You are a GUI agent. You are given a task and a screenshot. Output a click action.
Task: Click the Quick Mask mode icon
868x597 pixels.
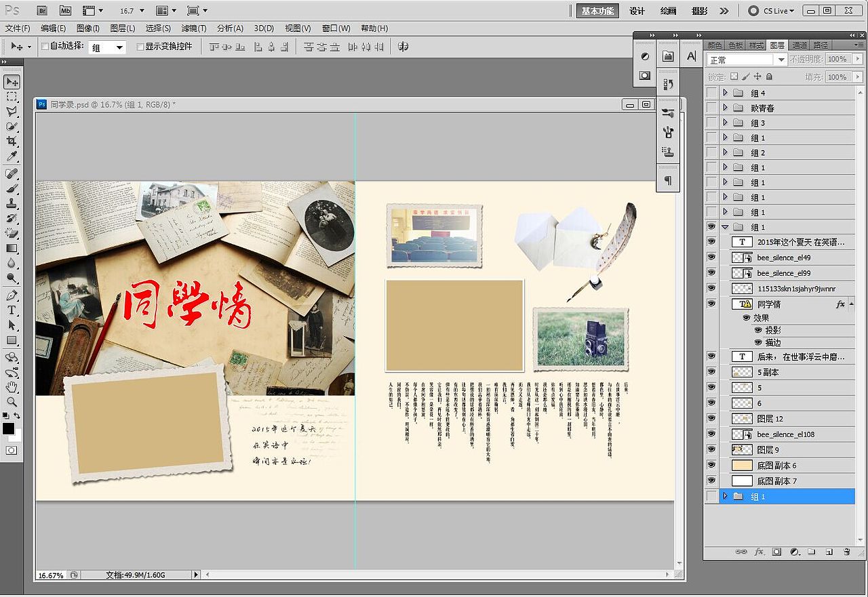coord(11,450)
